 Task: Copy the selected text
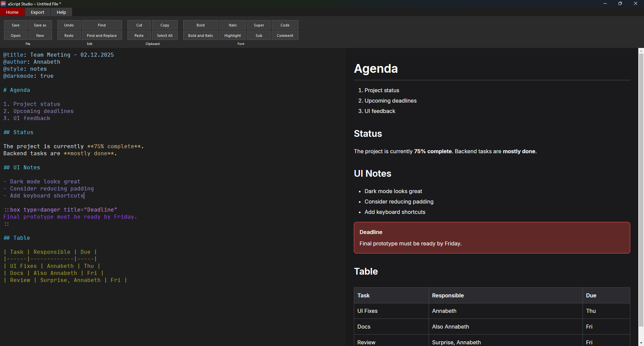165,25
